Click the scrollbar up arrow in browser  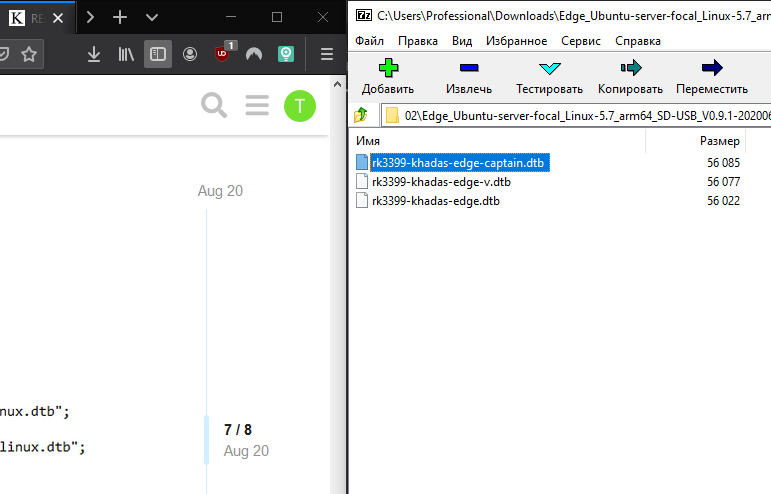[337, 85]
